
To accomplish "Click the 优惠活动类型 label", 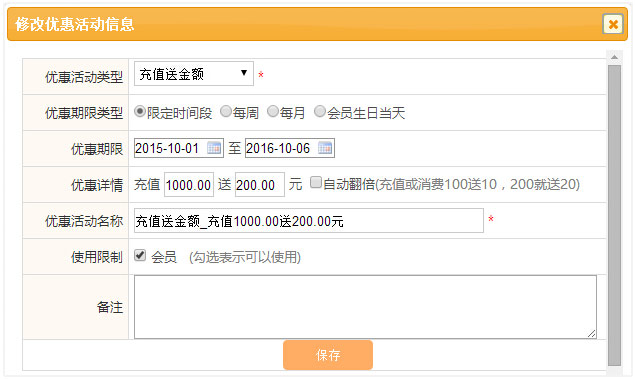I will click(x=84, y=76).
